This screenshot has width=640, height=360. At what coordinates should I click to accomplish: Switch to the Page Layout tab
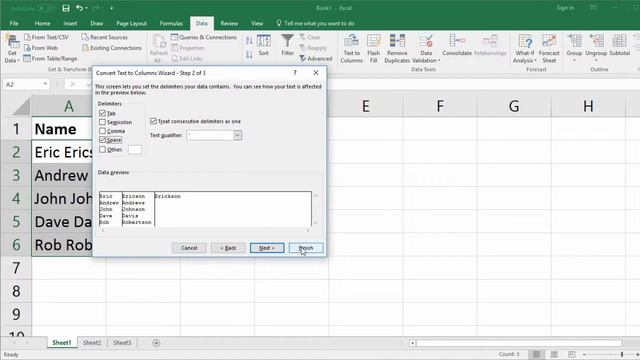pos(131,23)
